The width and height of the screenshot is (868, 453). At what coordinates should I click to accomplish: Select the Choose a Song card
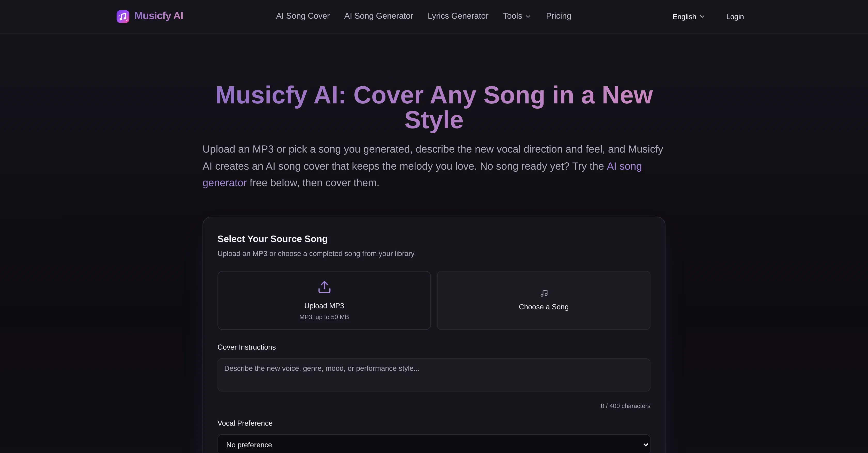(x=544, y=300)
